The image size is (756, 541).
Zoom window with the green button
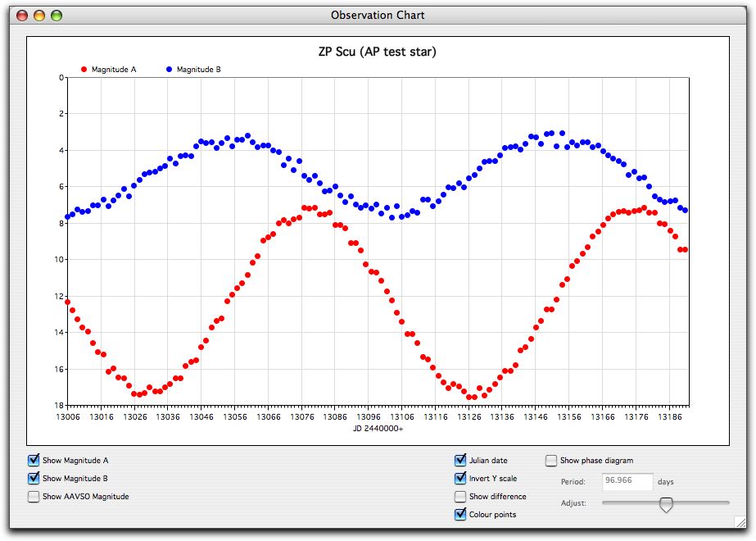[57, 16]
